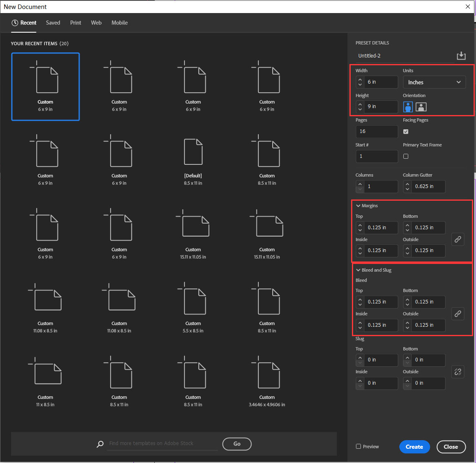The height and width of the screenshot is (463, 476).
Task: Enable the Preview checkbox
Action: pos(358,446)
